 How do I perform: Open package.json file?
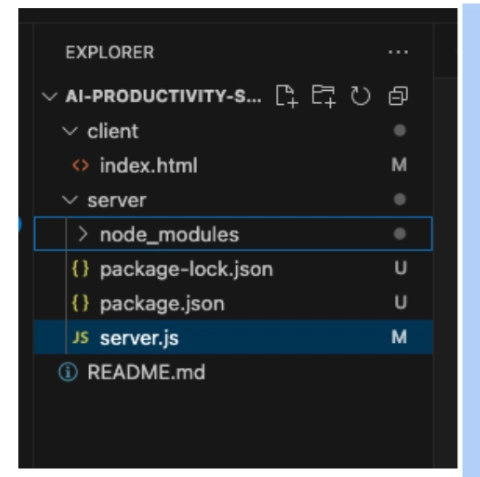162,304
